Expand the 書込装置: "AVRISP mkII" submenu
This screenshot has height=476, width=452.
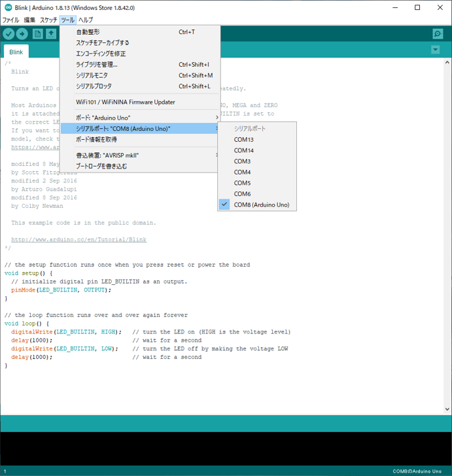tap(140, 155)
